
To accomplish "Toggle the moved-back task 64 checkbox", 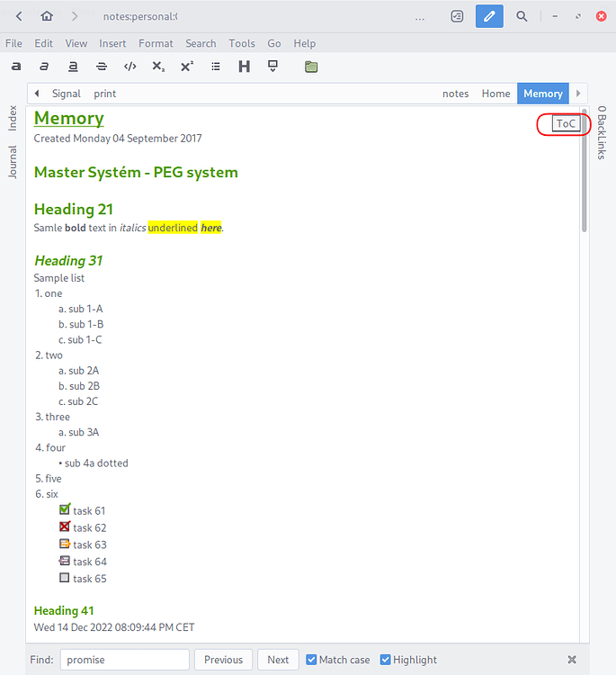I will (65, 561).
